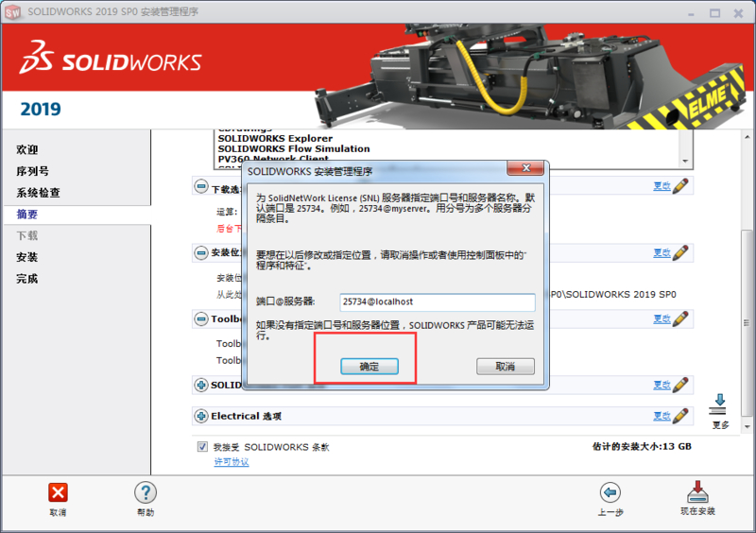Close the SOLIDWORKS 安装管理程序 dialog with X
The image size is (756, 533).
pyautogui.click(x=525, y=168)
